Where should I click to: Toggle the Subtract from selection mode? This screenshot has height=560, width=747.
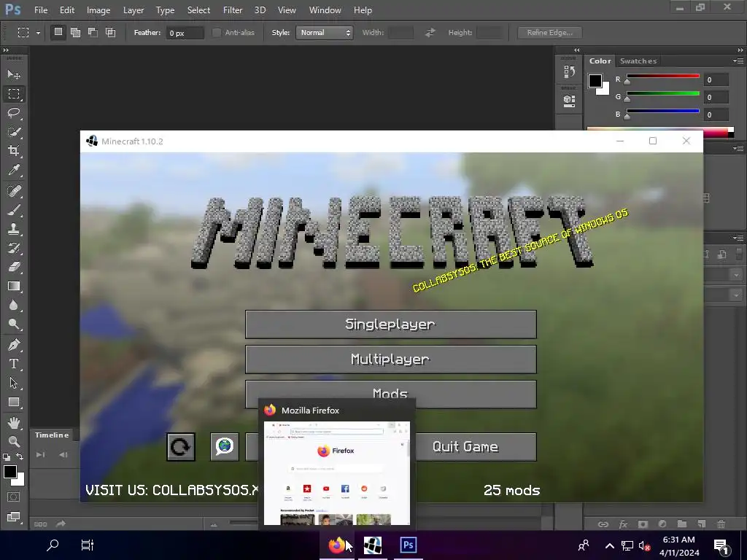pyautogui.click(x=93, y=32)
